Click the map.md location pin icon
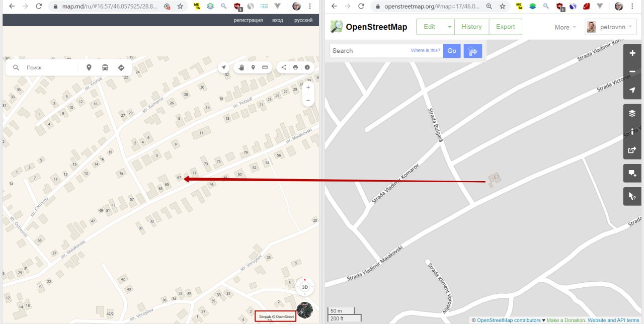 click(x=89, y=67)
